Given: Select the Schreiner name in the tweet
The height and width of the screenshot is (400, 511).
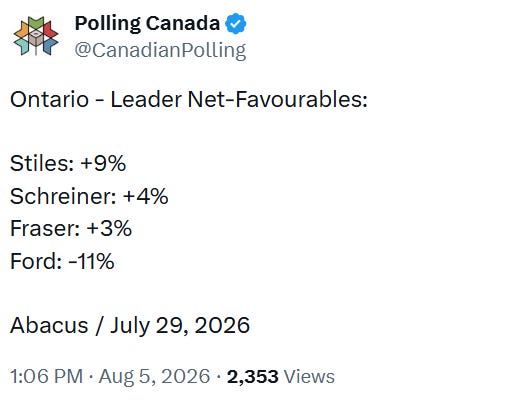Looking at the screenshot, I should (60, 196).
